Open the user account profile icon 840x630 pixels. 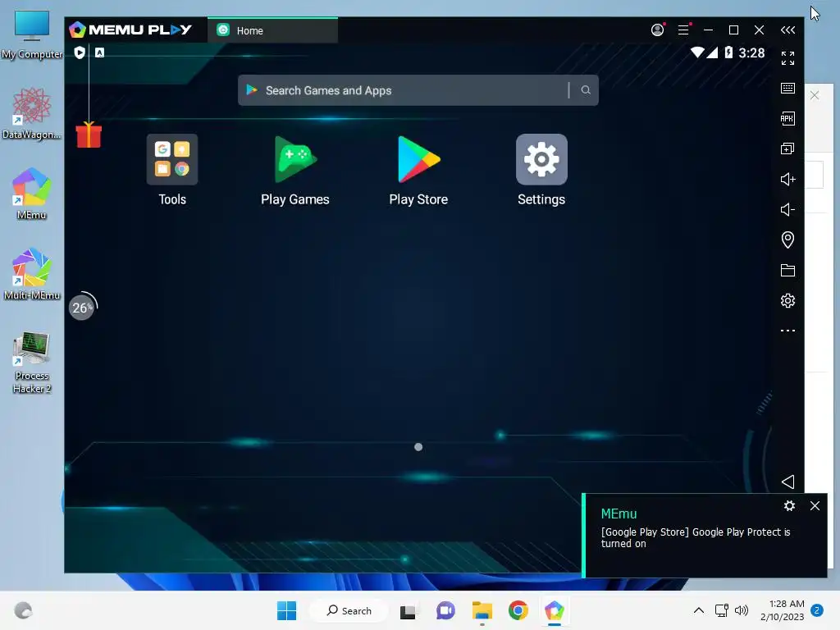tap(657, 30)
